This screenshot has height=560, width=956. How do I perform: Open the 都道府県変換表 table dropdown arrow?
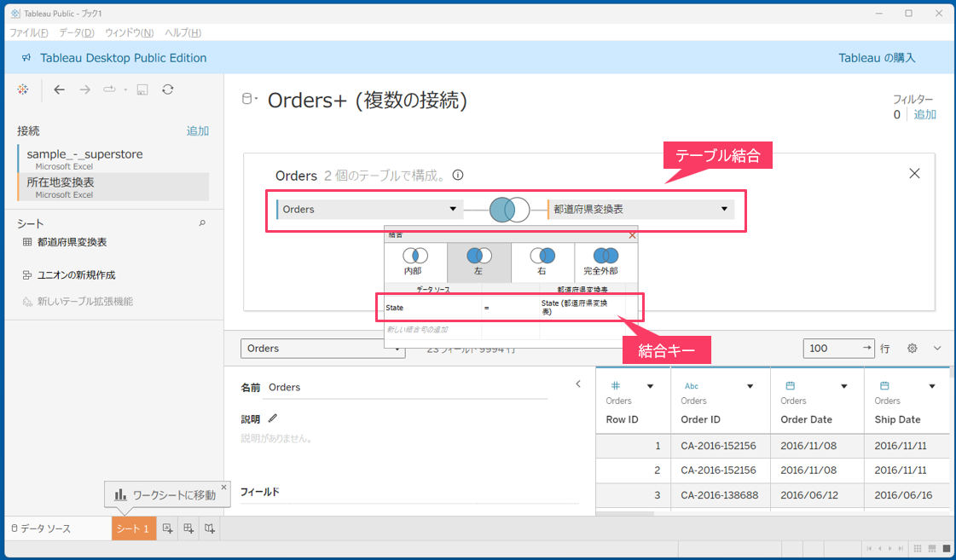pos(724,209)
